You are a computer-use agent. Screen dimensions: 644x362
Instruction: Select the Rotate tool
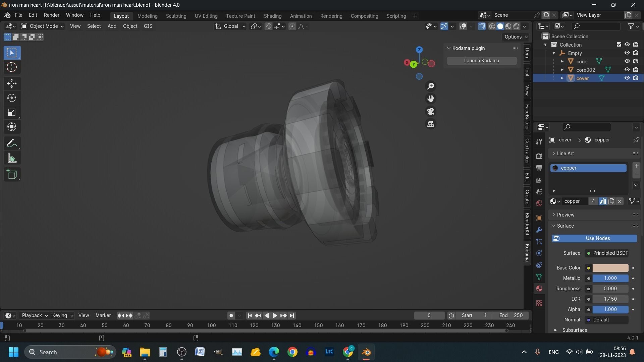[12, 98]
